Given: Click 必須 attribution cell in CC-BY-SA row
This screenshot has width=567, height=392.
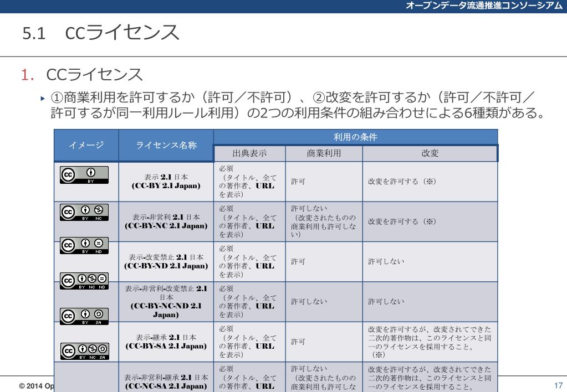Looking at the screenshot, I should click(249, 342).
